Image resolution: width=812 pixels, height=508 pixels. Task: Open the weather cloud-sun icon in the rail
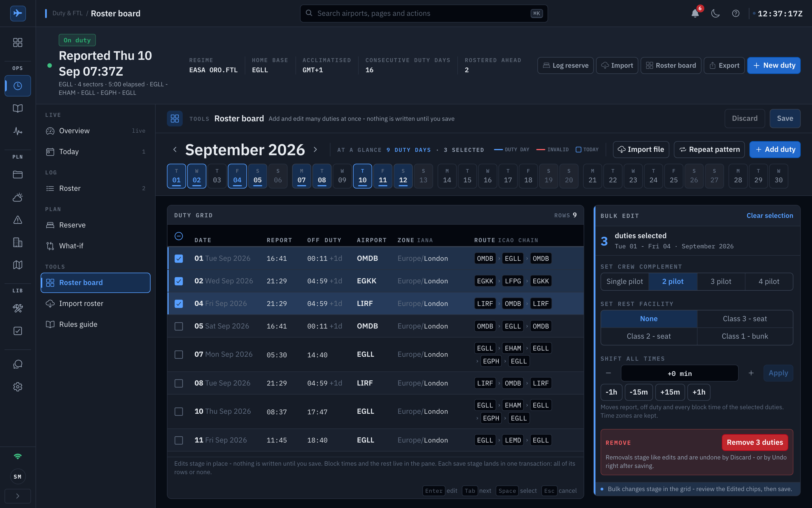[18, 197]
